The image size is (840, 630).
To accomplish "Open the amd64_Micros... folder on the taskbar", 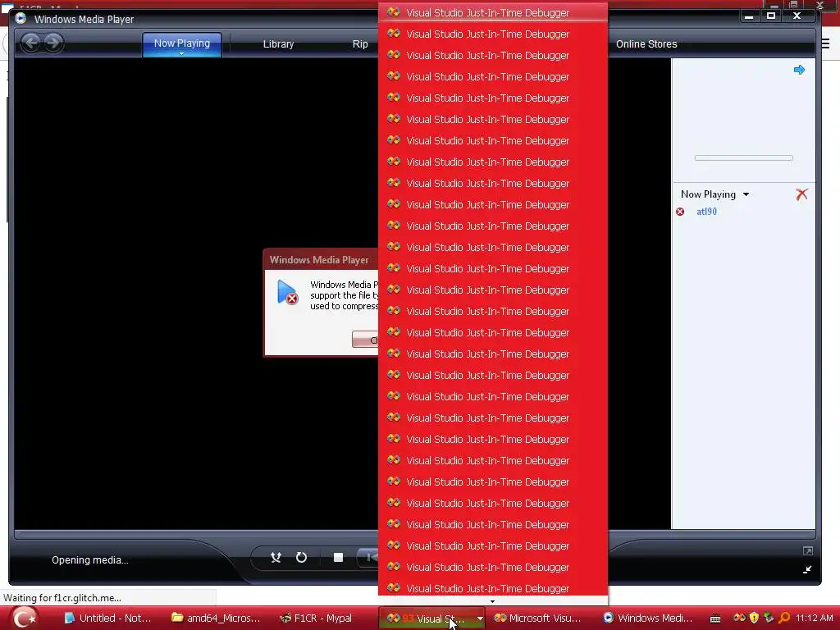I will [x=216, y=619].
